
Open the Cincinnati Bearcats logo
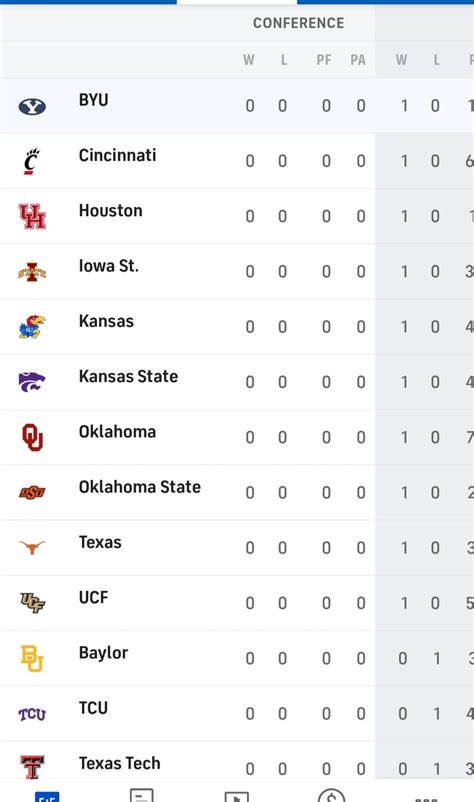(31, 162)
